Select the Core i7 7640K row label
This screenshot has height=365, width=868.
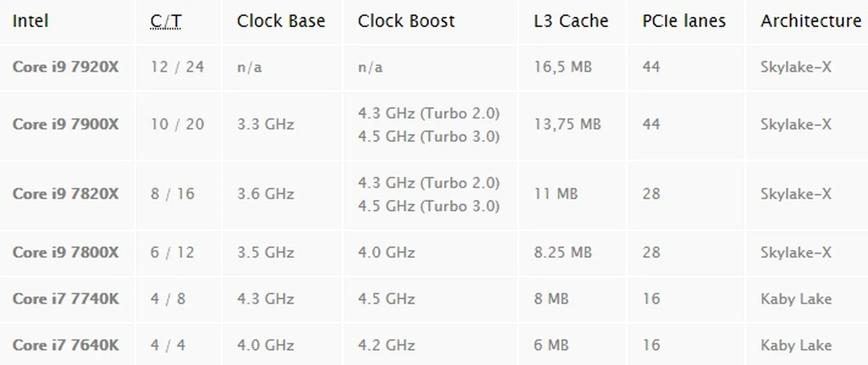coord(66,345)
